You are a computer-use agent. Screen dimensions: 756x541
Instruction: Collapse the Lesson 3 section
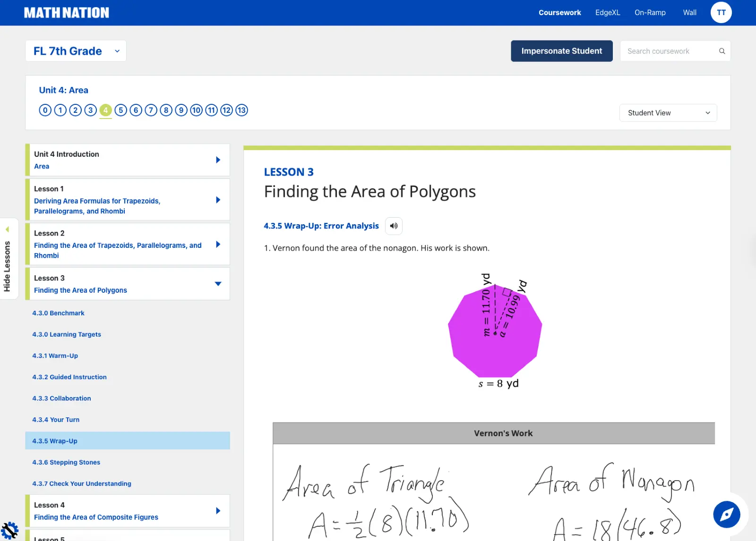click(218, 284)
